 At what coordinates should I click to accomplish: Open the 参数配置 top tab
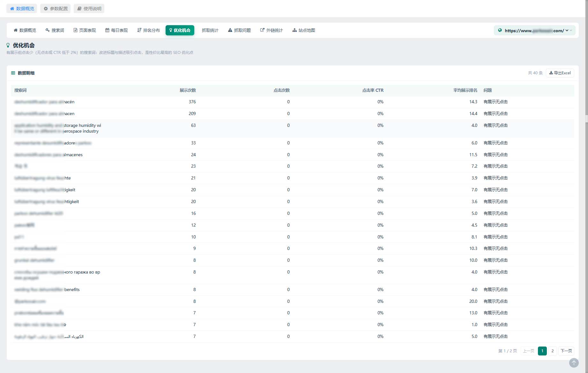click(56, 9)
